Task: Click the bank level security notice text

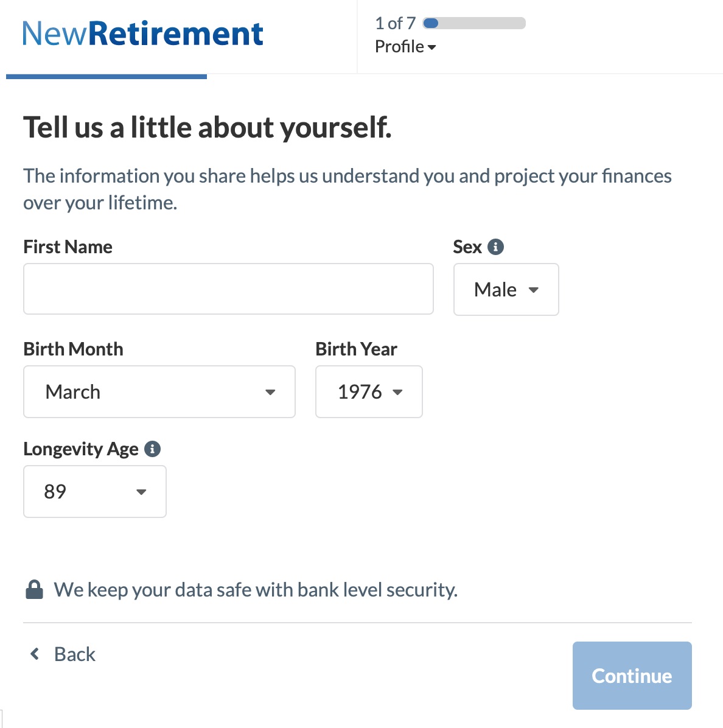Action: click(256, 590)
